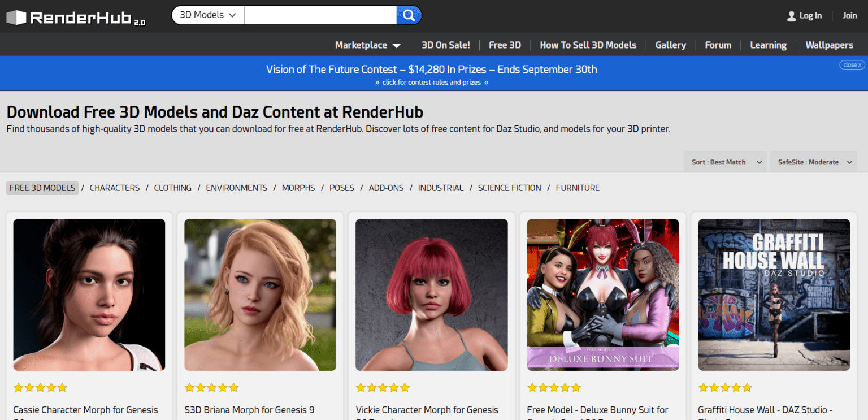Switch to the CHARACTERS category tab
This screenshot has width=868, height=420.
114,188
